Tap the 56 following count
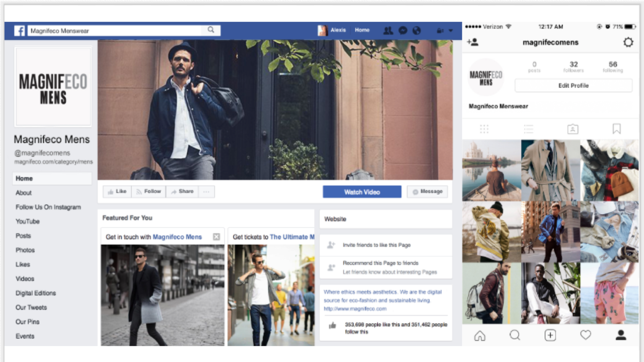Image resolution: width=644 pixels, height=362 pixels. [613, 66]
